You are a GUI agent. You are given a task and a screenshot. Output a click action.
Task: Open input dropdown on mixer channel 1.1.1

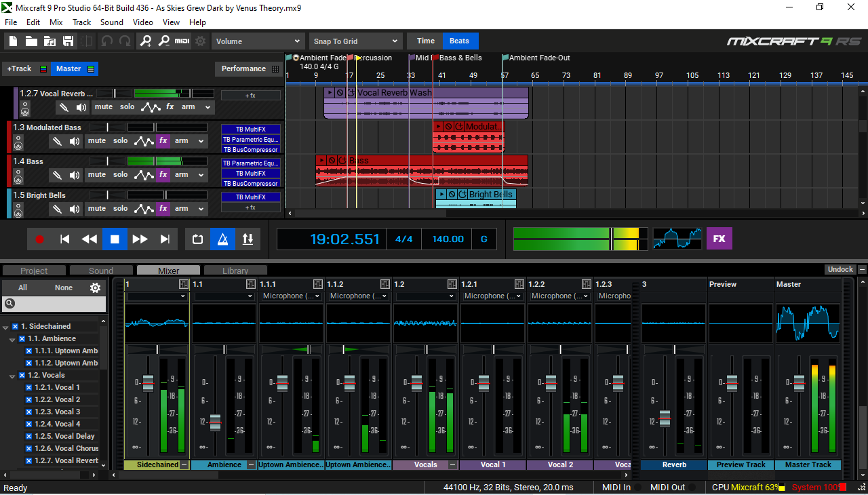pyautogui.click(x=291, y=296)
